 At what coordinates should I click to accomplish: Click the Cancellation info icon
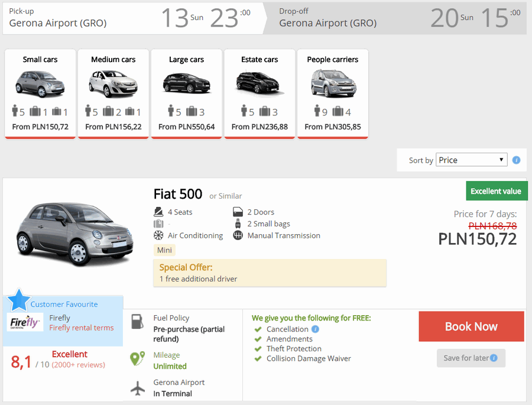pyautogui.click(x=315, y=329)
